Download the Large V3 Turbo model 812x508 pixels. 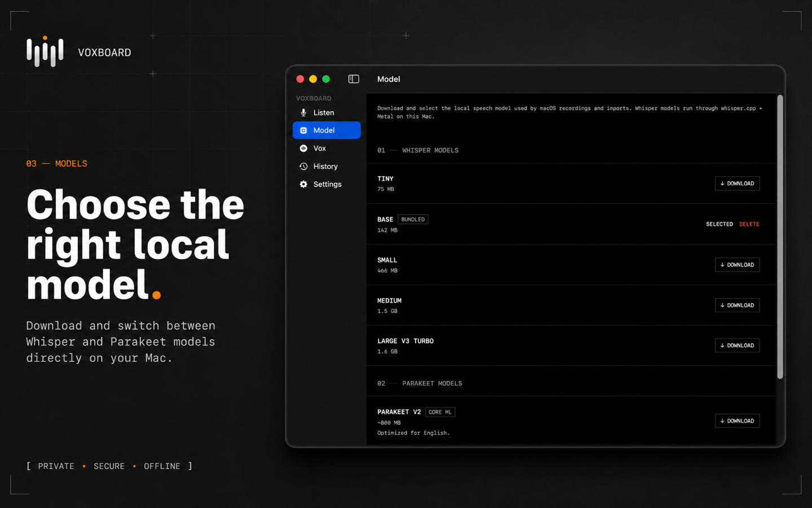pos(737,345)
